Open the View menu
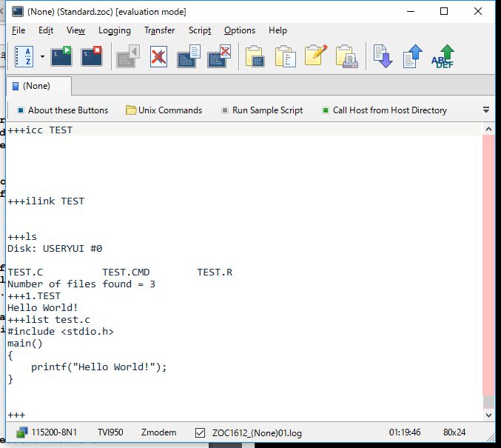This screenshot has width=501, height=448. (x=75, y=30)
